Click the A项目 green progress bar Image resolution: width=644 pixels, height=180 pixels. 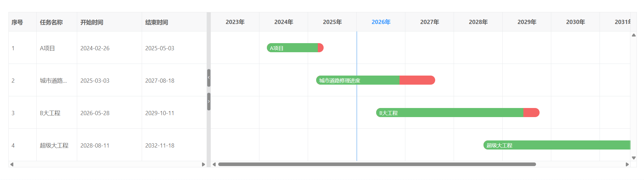(x=292, y=48)
